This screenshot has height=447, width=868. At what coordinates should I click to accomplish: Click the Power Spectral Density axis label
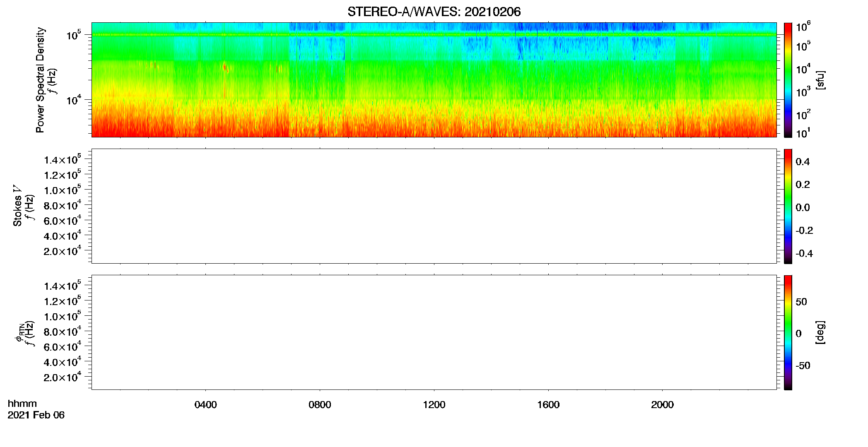(x=40, y=80)
